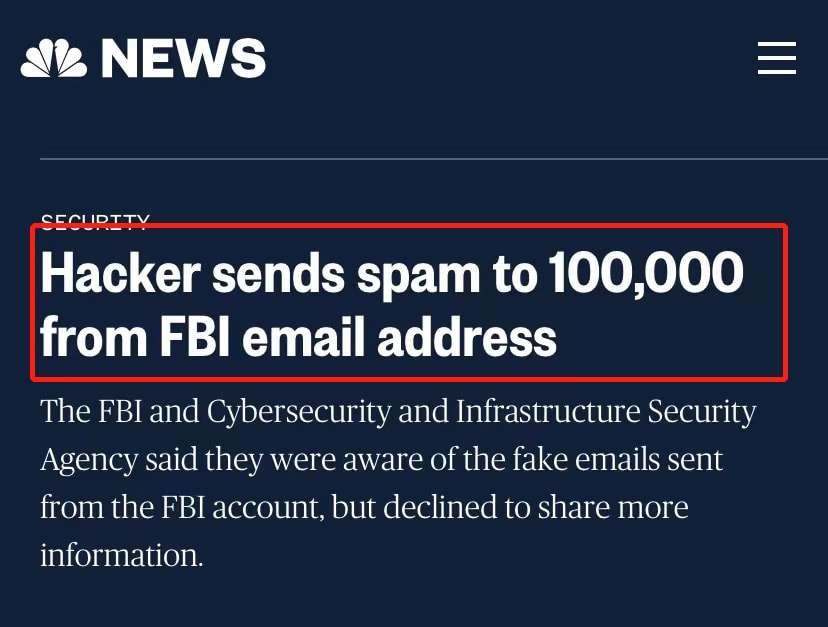This screenshot has height=627, width=828.
Task: Click the final word 'information.'
Action: pos(122,556)
